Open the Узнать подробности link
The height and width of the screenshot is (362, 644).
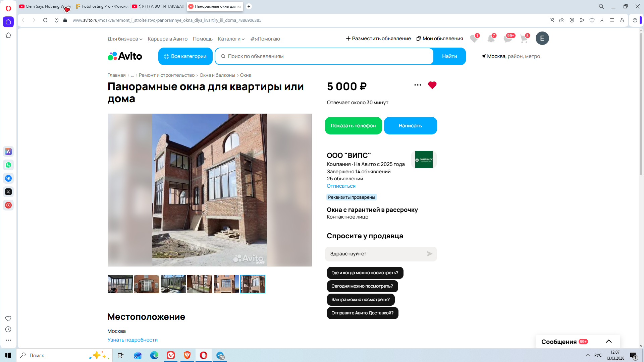tap(132, 340)
